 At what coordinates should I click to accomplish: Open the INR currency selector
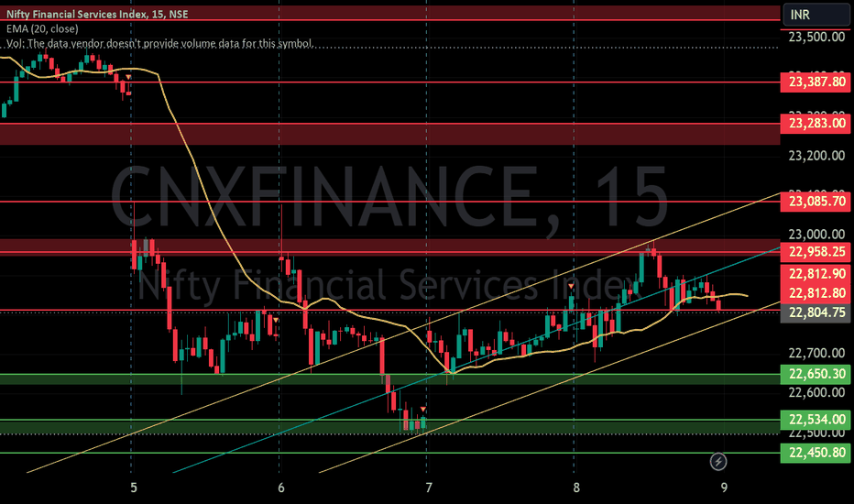pyautogui.click(x=816, y=15)
